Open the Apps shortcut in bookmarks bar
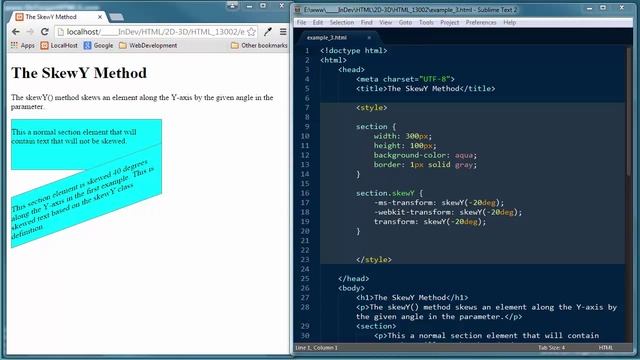Screen dimensions: 640x360 click(23, 45)
